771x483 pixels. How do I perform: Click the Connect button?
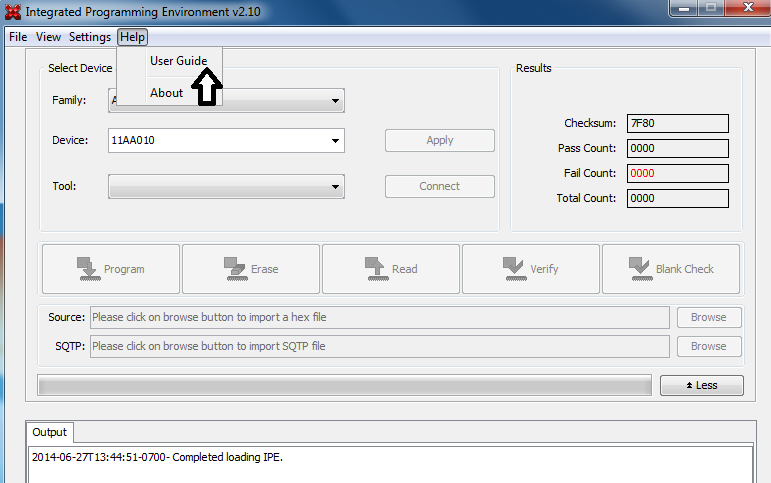pos(439,187)
